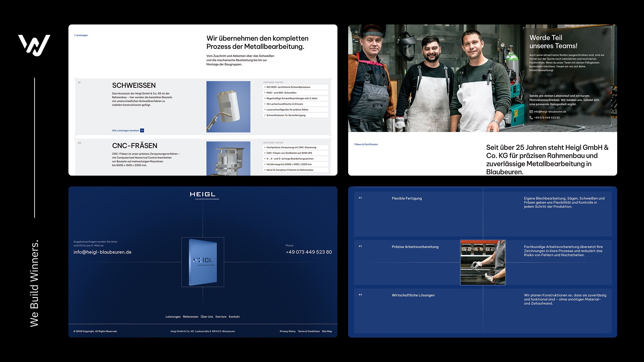Image resolution: width=644 pixels, height=362 pixels.
Task: Expand the Wirtschaftliche Lösungen row
Action: coord(413,295)
